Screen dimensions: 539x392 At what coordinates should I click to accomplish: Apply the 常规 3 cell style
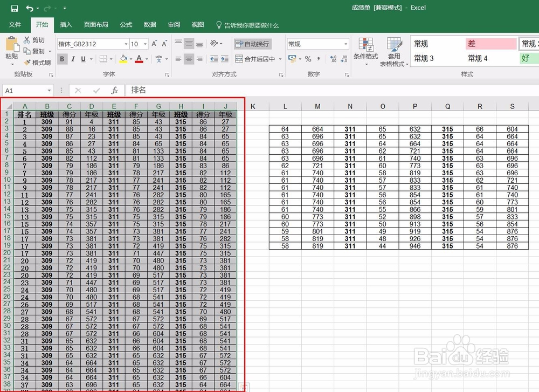click(437, 58)
